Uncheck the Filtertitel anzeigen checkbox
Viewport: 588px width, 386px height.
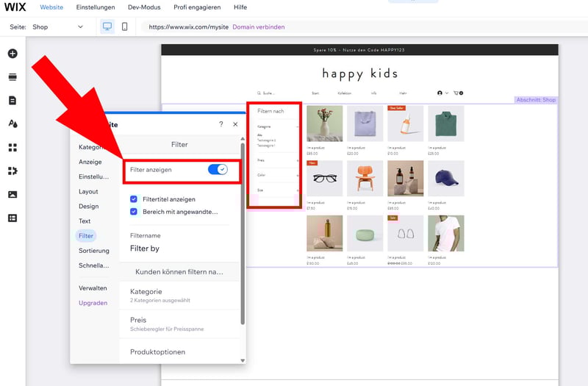pos(134,199)
